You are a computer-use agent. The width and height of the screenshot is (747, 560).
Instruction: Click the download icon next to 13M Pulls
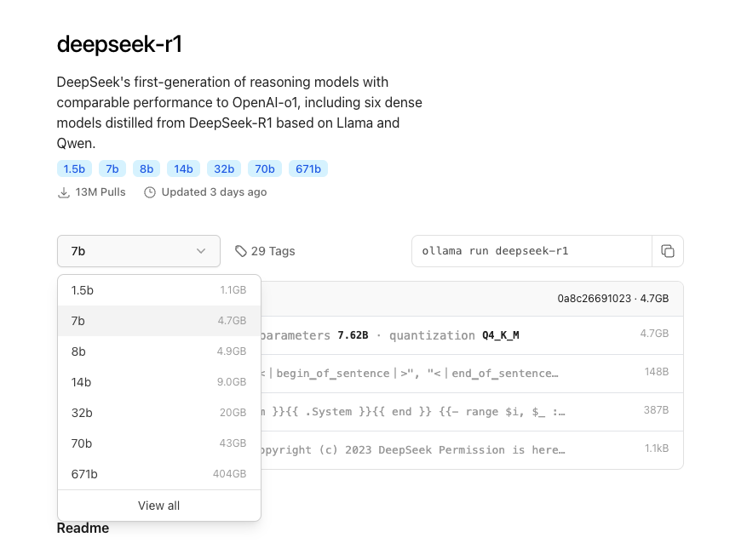click(63, 192)
